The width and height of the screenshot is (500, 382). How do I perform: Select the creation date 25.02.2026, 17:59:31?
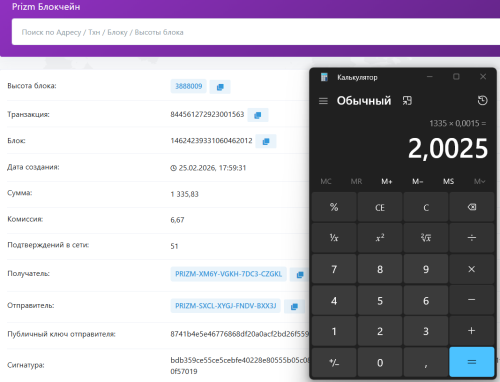pyautogui.click(x=212, y=168)
